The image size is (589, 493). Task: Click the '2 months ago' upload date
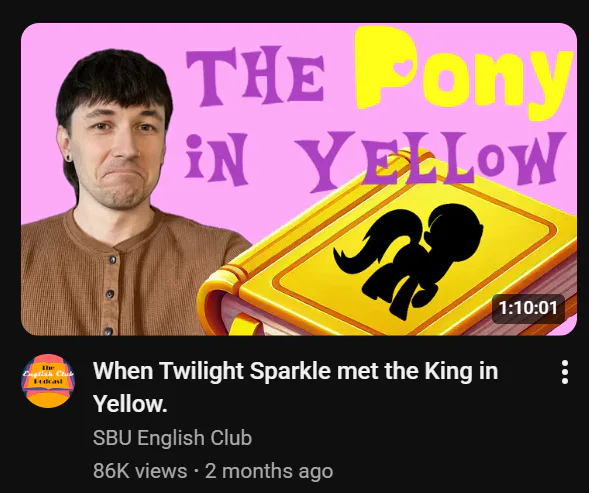(269, 471)
